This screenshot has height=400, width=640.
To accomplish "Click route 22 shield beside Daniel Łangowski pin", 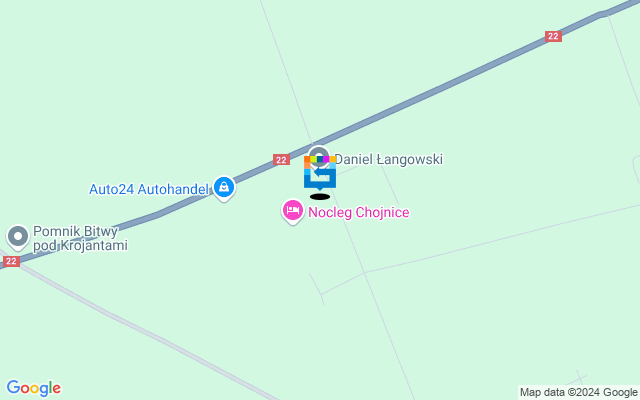I will point(281,160).
